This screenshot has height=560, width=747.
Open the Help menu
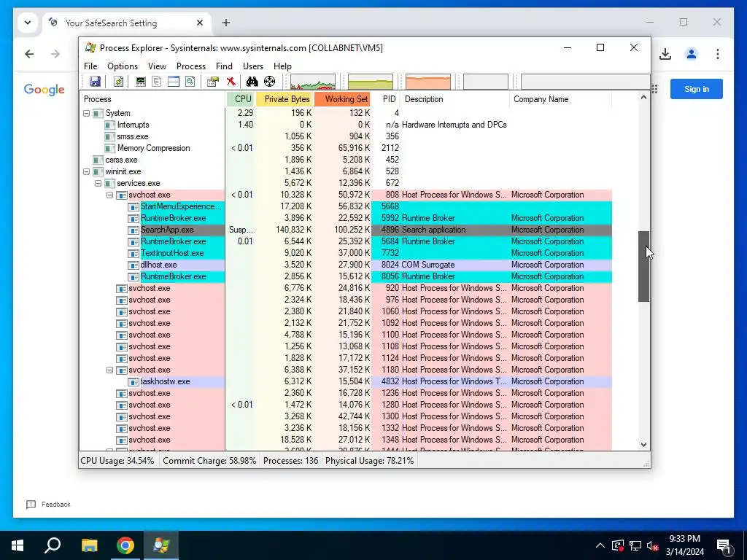click(x=282, y=66)
